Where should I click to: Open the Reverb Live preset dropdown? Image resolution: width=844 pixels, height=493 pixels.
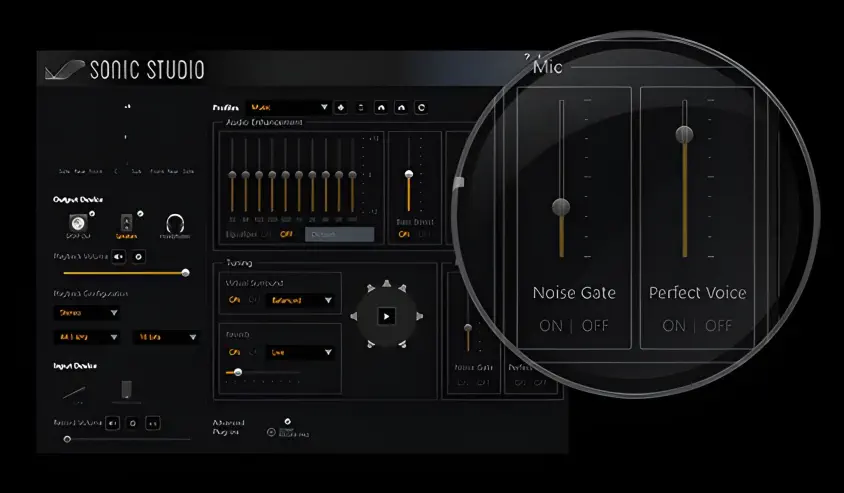[x=300, y=353]
